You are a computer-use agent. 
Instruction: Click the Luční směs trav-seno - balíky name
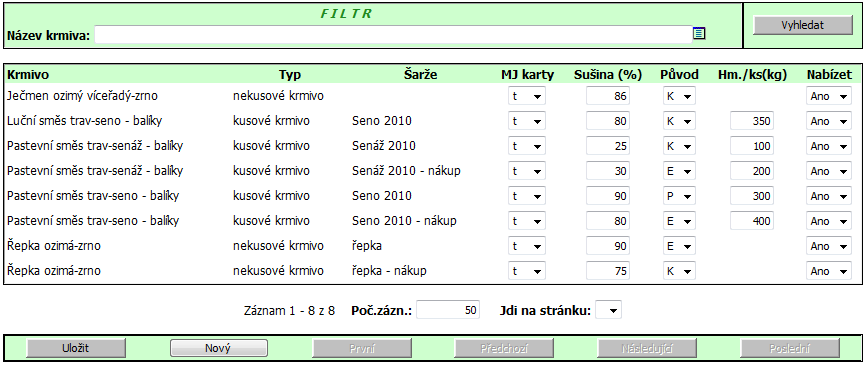85,121
